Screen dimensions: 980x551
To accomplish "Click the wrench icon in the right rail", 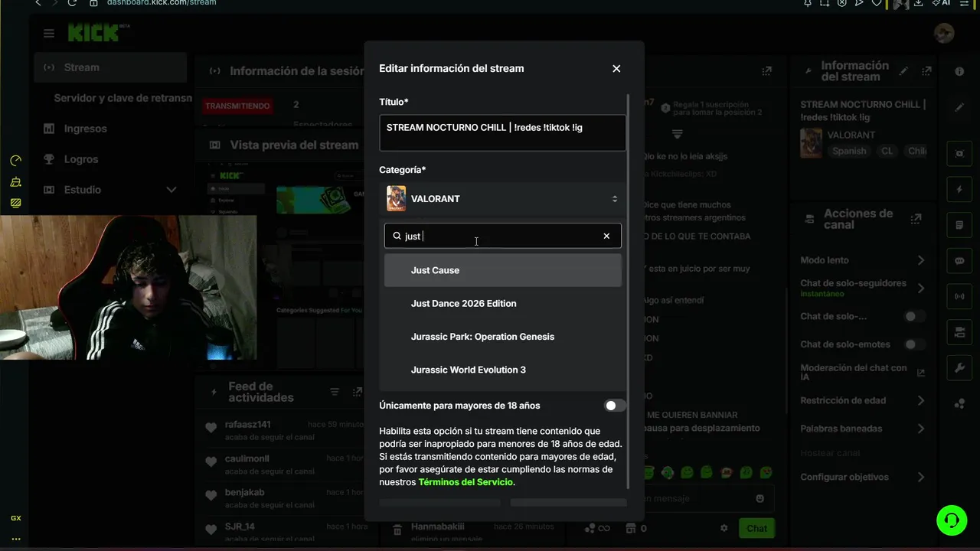I will pos(959,368).
